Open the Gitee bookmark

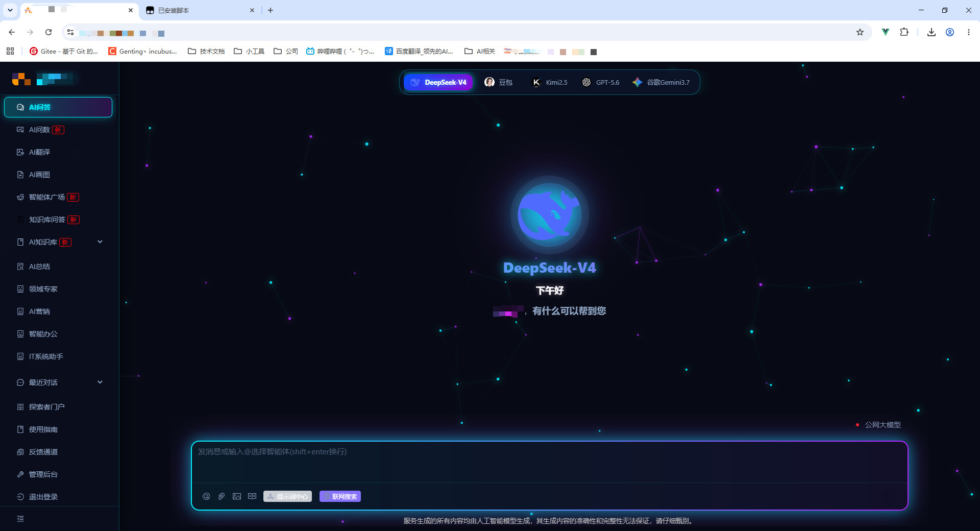[x=64, y=51]
